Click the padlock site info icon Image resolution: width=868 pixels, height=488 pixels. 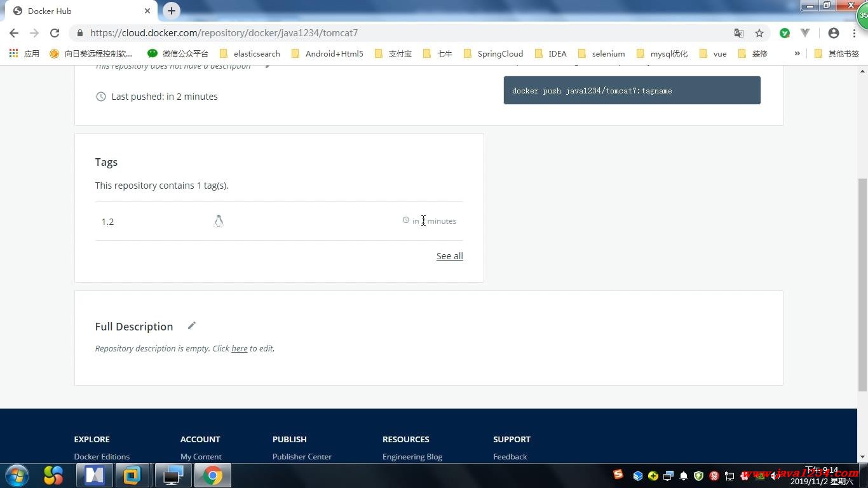coord(79,33)
